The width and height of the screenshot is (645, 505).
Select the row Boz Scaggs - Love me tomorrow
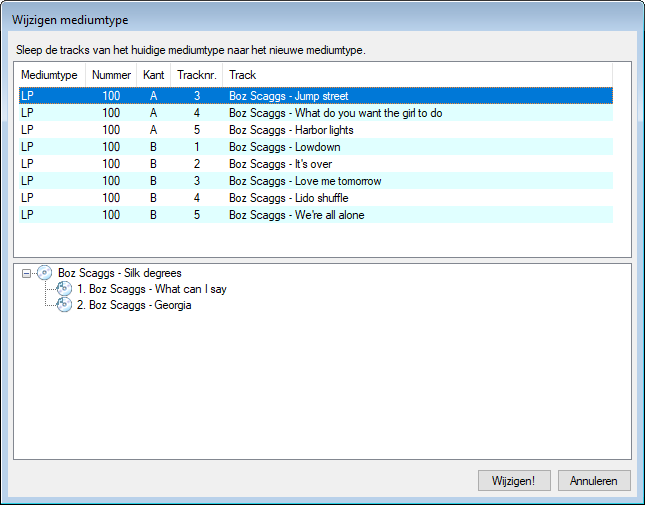(316, 181)
